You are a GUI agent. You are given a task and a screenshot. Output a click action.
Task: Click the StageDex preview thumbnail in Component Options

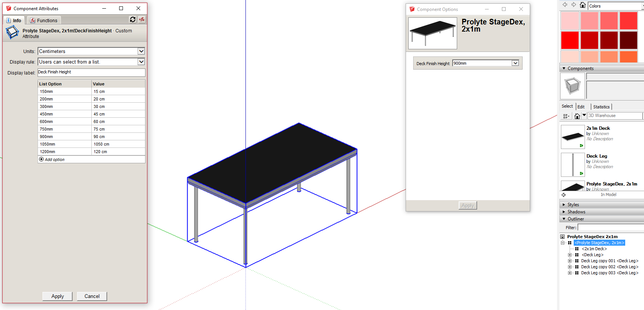pos(433,33)
